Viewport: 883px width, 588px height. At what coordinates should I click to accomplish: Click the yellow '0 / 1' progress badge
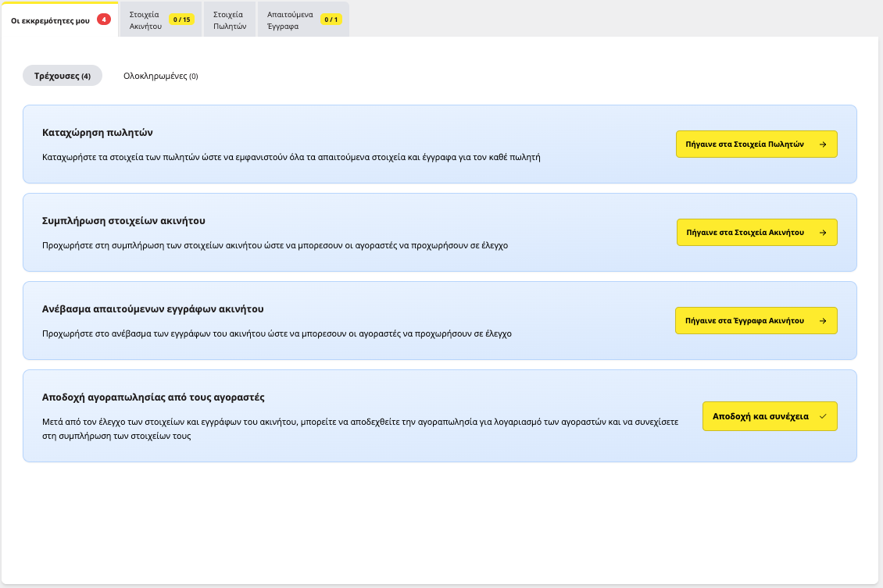pyautogui.click(x=331, y=20)
